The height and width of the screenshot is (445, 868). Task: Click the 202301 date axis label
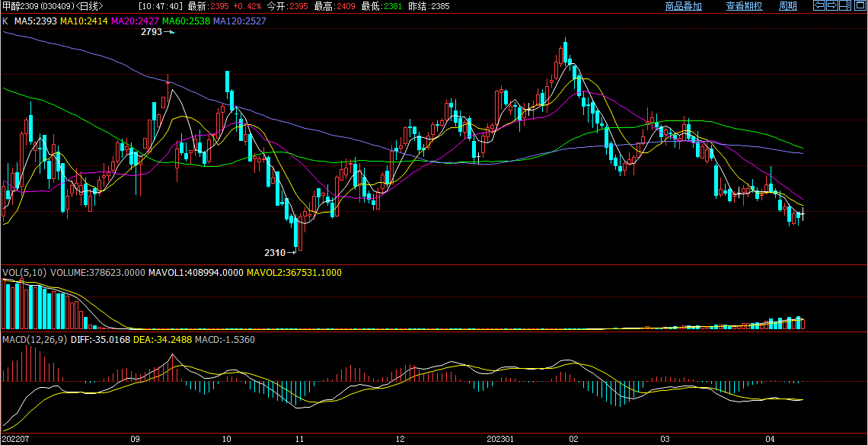tap(501, 440)
